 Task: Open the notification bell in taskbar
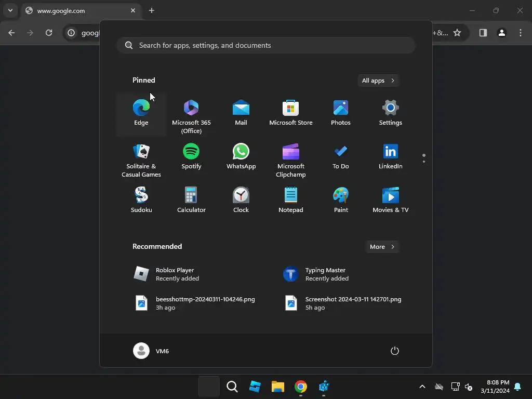tap(517, 387)
